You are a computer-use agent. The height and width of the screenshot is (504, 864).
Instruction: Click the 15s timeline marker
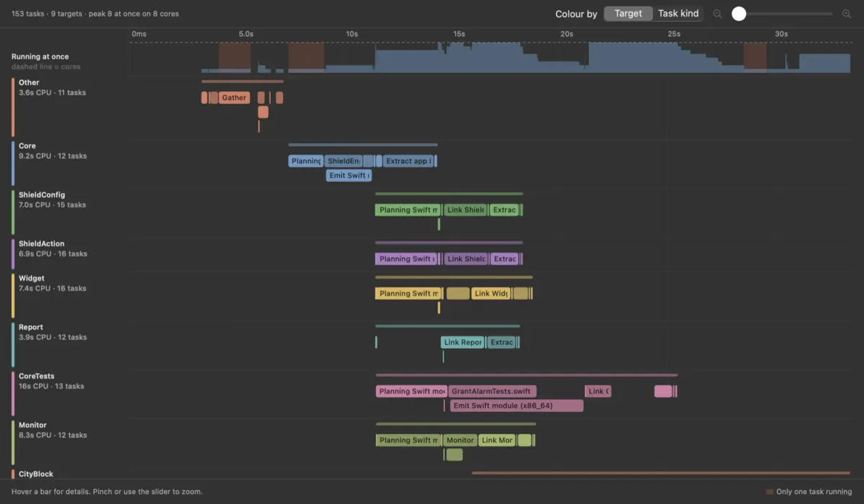[459, 34]
